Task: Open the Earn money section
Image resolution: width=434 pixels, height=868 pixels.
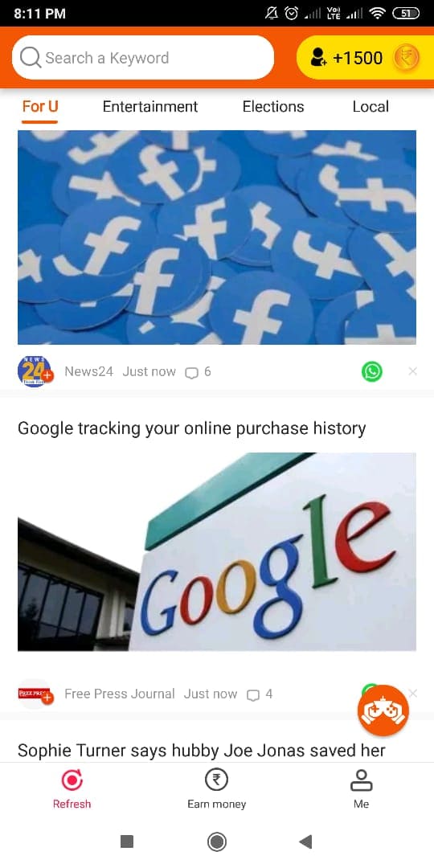Action: (216, 790)
